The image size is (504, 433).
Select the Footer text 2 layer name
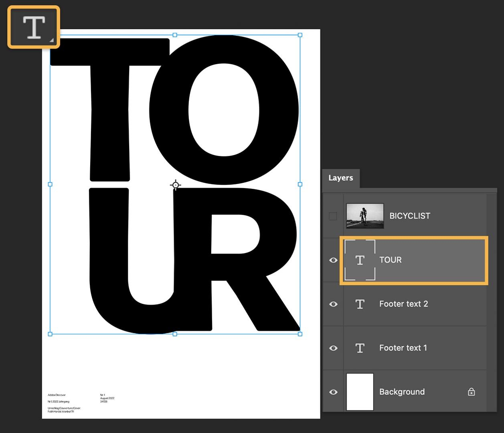pos(404,304)
